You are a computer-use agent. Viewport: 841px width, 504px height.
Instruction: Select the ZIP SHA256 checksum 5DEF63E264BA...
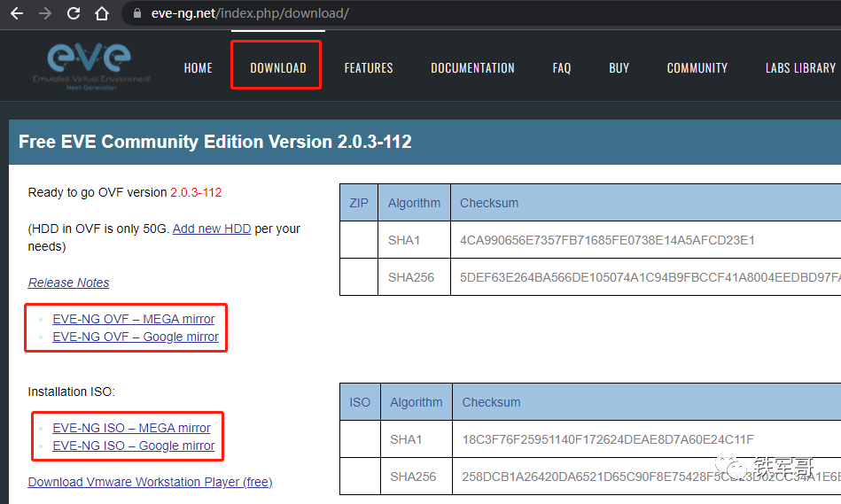click(x=650, y=277)
